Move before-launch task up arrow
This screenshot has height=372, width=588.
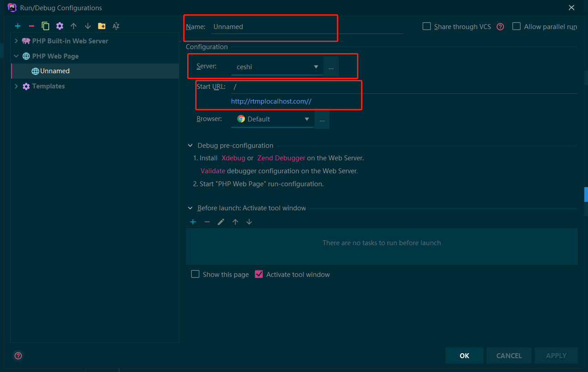[x=235, y=222]
